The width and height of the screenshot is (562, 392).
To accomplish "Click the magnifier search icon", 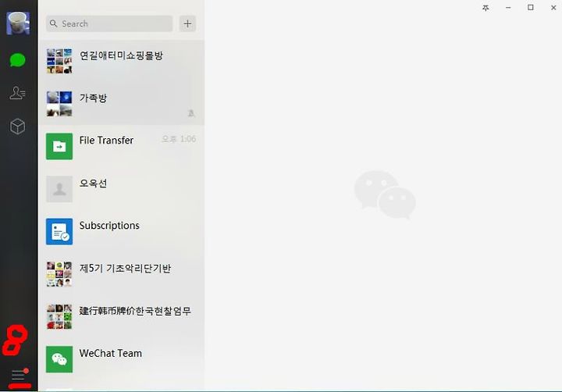I will 53,23.
